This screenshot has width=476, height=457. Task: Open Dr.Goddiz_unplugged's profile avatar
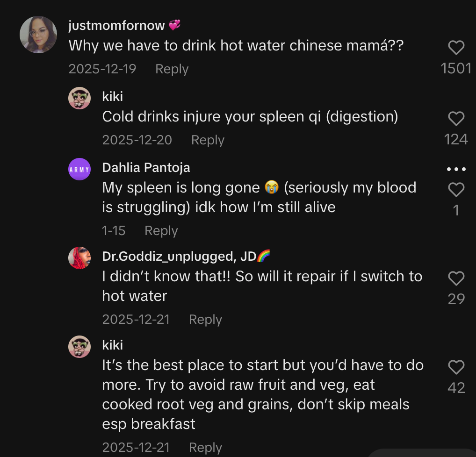click(x=79, y=258)
